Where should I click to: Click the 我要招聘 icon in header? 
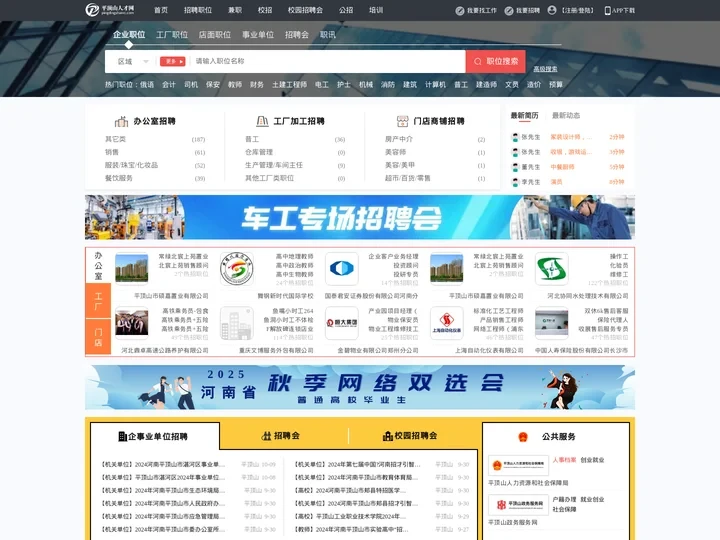point(508,10)
